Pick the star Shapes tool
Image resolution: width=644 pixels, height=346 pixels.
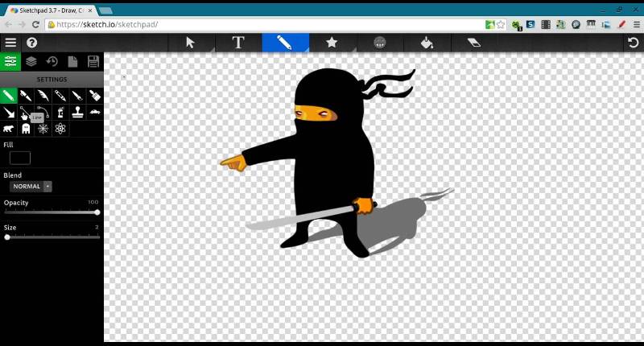click(x=332, y=43)
